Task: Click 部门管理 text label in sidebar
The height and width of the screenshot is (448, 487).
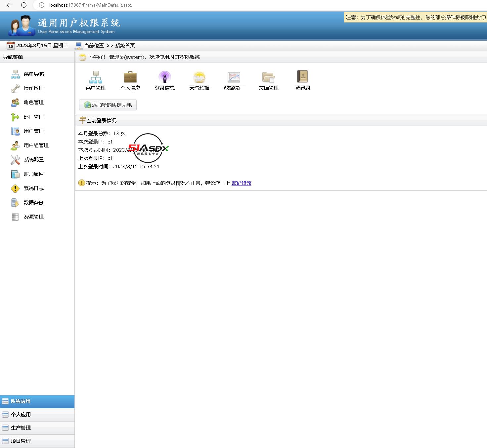Action: (34, 117)
